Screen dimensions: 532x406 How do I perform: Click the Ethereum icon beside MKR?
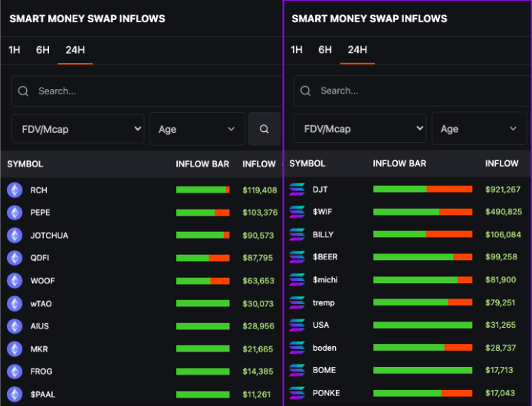15,349
